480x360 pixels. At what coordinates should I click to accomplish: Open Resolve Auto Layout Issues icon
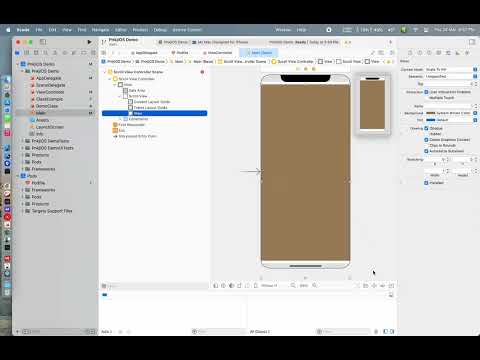383,286
